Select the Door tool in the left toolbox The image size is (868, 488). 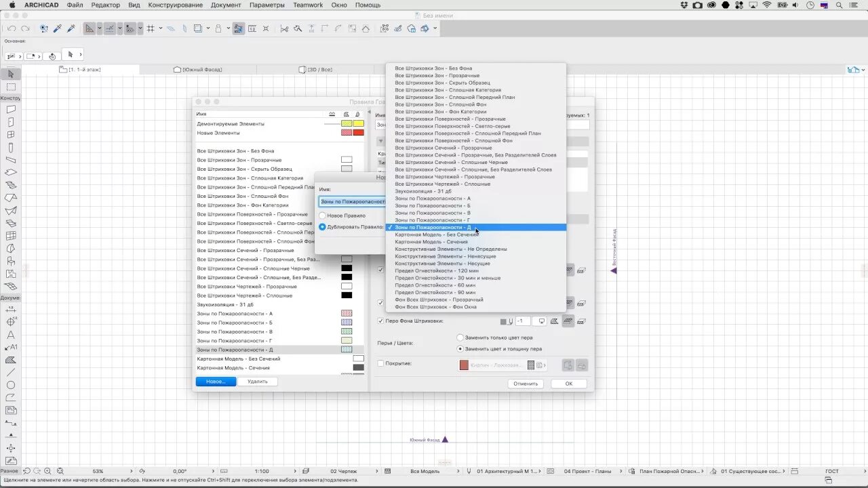point(11,122)
